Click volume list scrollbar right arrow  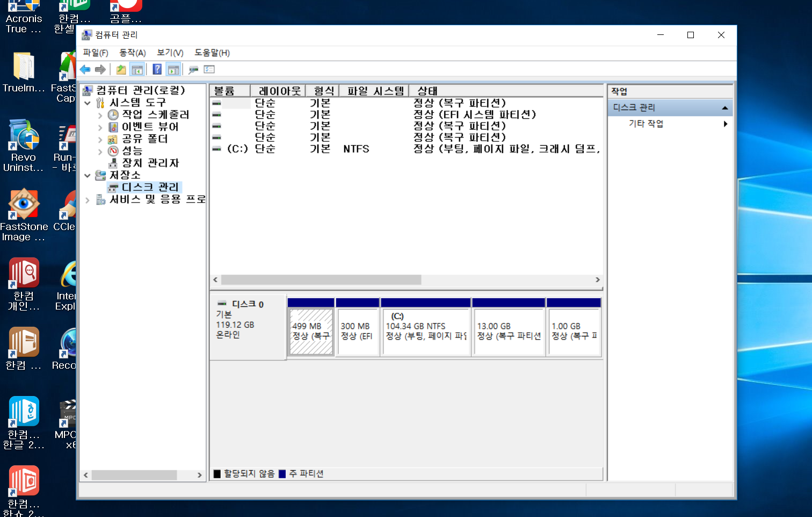click(598, 280)
